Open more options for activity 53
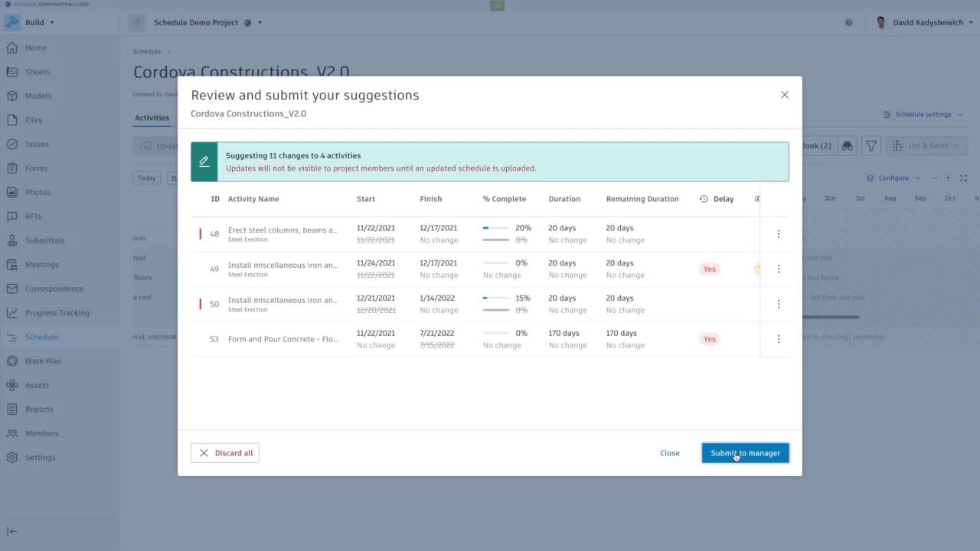The height and width of the screenshot is (551, 980). pos(779,340)
